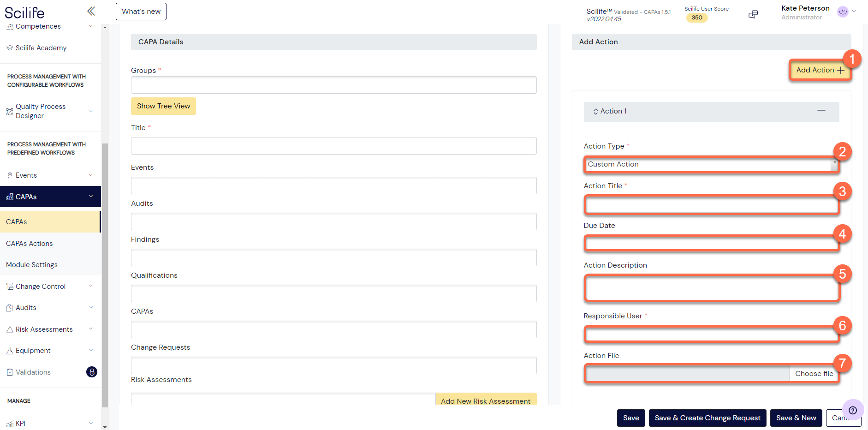Image resolution: width=868 pixels, height=430 pixels.
Task: Expand the Risk Assessments chevron
Action: (91, 329)
